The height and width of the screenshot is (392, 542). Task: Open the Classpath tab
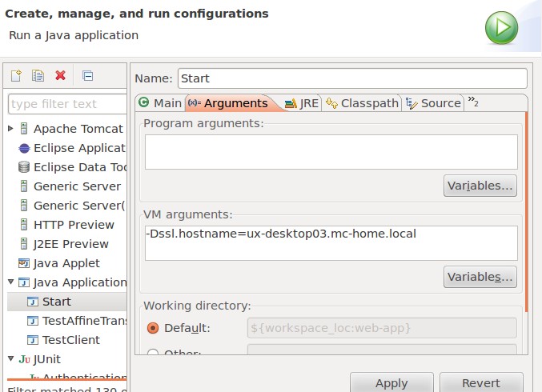pyautogui.click(x=362, y=103)
